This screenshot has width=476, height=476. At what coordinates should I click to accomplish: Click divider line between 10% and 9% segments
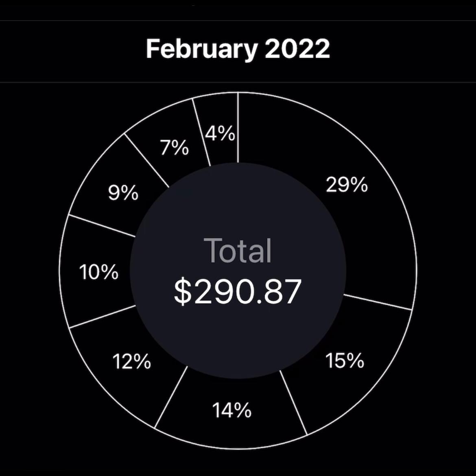click(102, 225)
